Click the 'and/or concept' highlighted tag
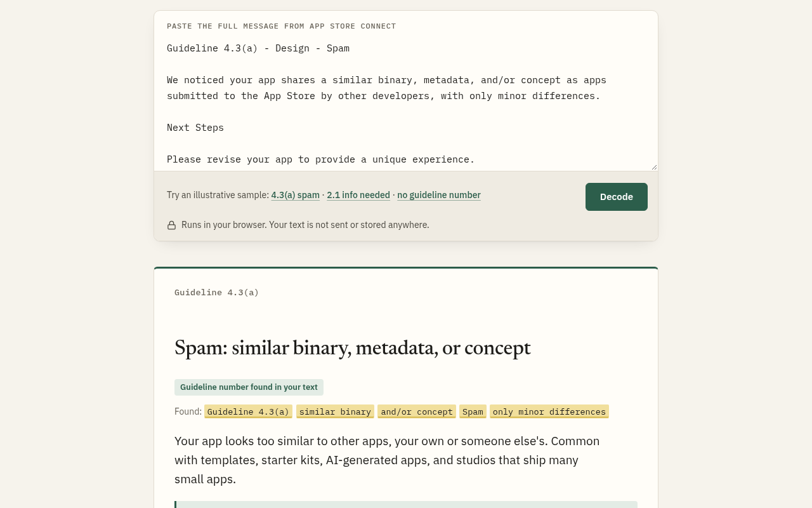Image resolution: width=812 pixels, height=508 pixels. (x=417, y=411)
